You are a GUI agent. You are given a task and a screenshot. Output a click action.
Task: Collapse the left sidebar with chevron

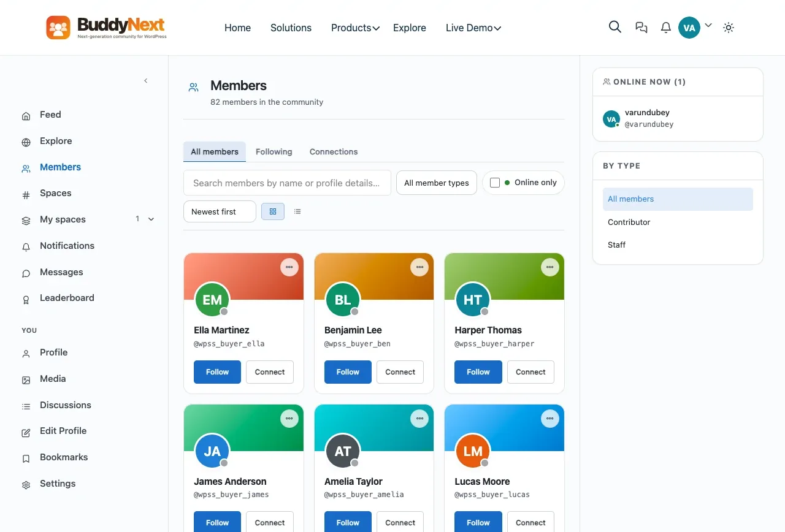pos(146,81)
